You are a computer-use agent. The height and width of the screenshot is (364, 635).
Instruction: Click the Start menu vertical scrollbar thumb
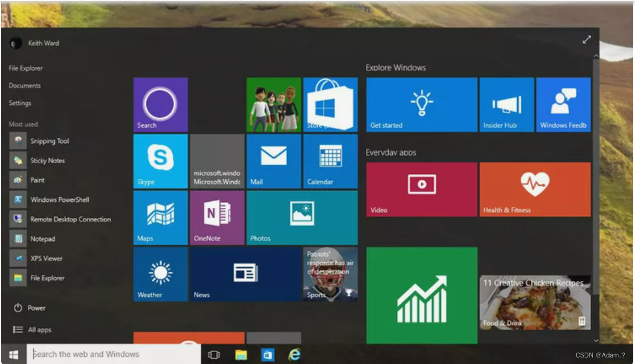(596, 176)
